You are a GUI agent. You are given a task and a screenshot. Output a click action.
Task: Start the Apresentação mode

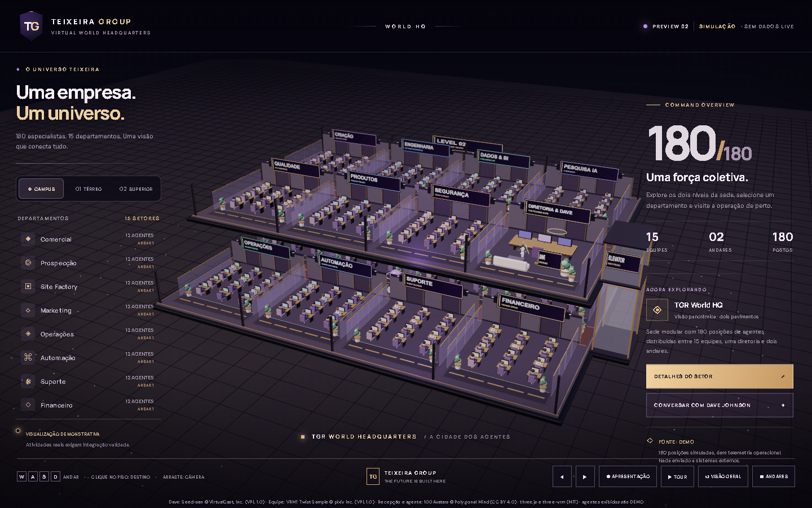628,476
